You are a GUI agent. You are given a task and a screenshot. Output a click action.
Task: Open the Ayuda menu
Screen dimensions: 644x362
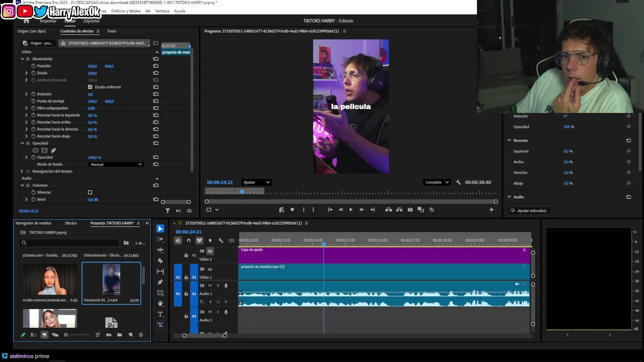pyautogui.click(x=180, y=11)
